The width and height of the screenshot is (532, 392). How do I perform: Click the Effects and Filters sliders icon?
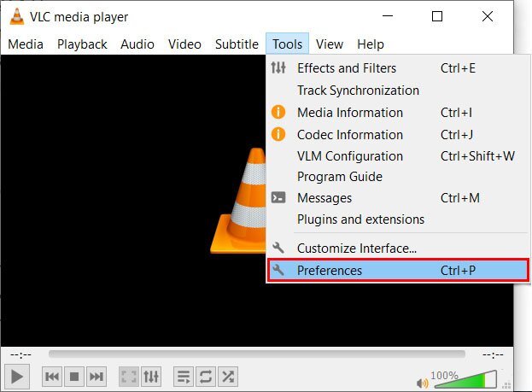(x=278, y=67)
